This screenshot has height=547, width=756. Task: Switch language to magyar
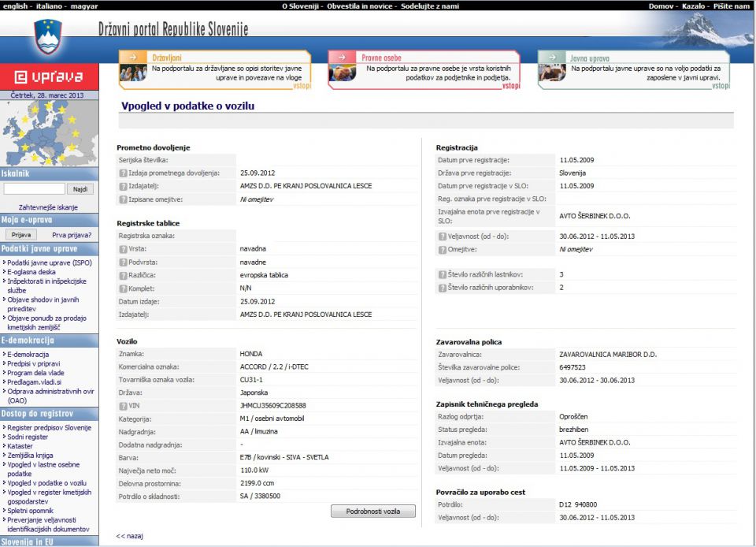click(84, 6)
